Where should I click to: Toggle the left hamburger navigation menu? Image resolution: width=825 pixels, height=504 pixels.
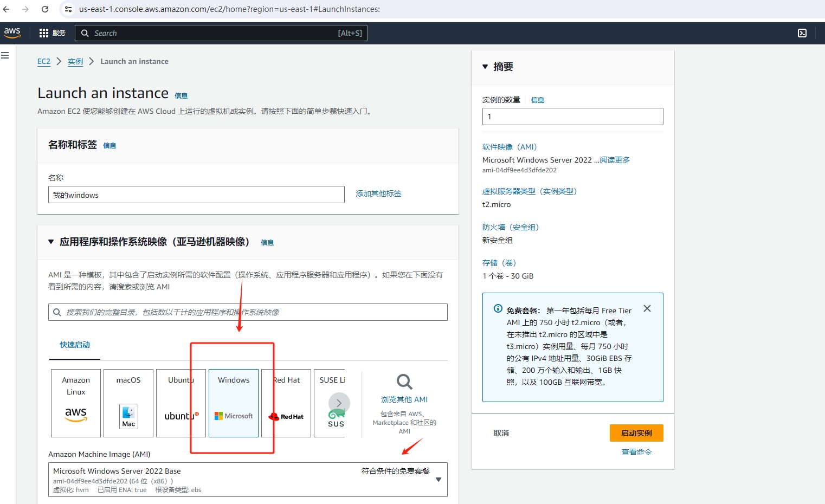point(5,55)
